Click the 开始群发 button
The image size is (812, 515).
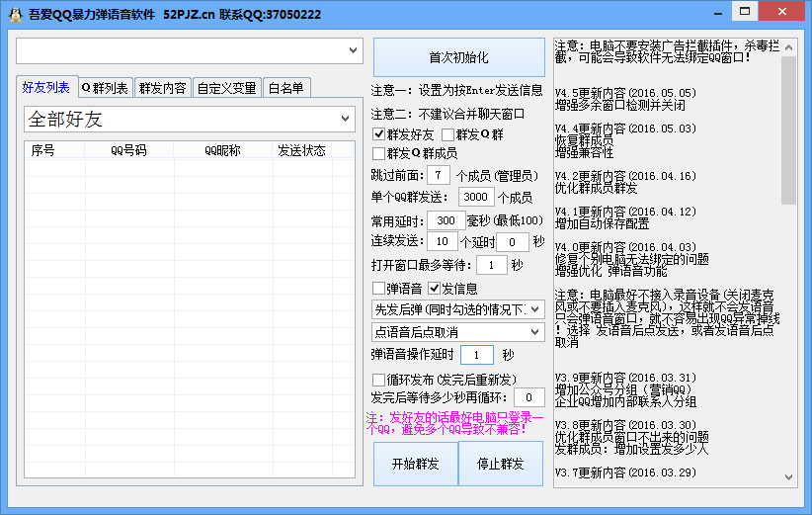408,464
